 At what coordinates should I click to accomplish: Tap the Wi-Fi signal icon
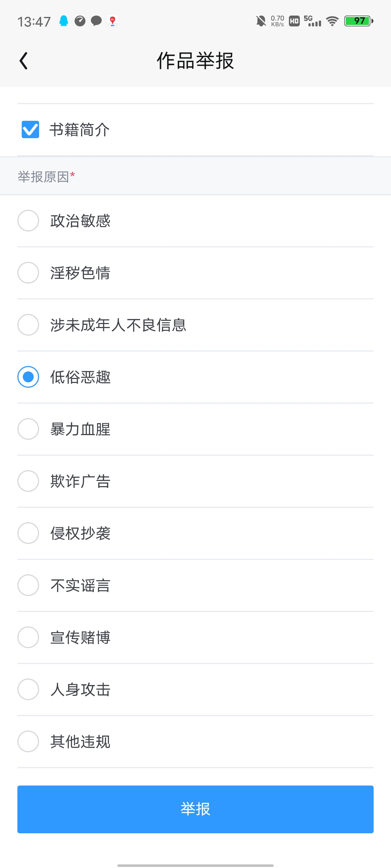[332, 21]
